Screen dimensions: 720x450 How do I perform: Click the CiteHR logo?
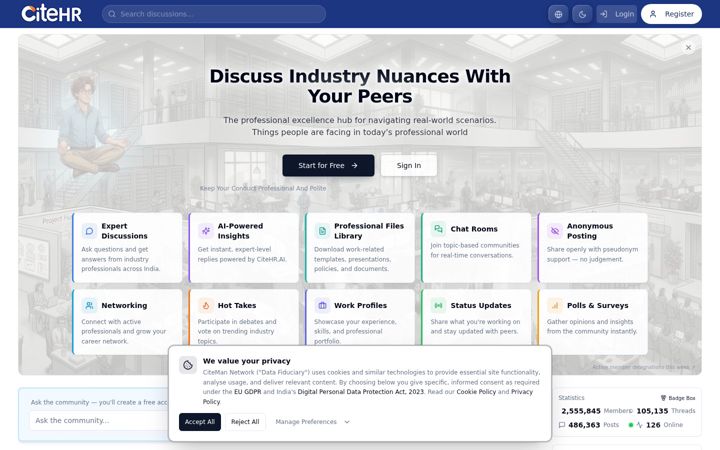[51, 14]
